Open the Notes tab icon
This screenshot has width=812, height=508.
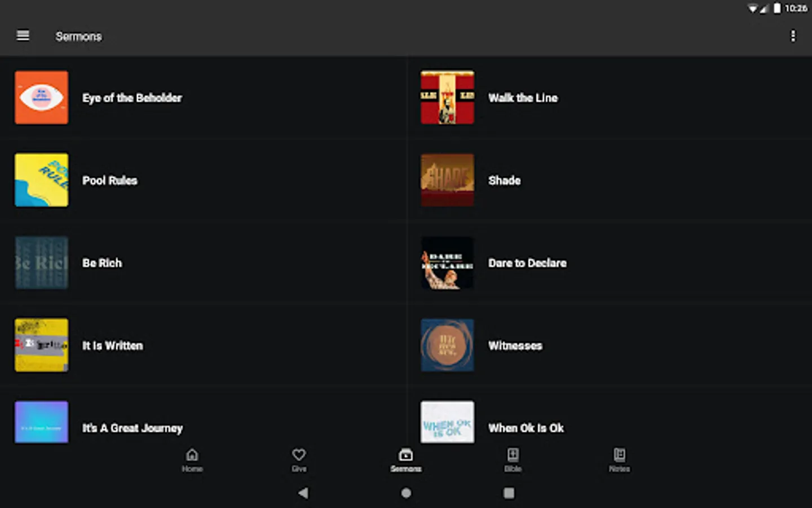click(x=619, y=454)
